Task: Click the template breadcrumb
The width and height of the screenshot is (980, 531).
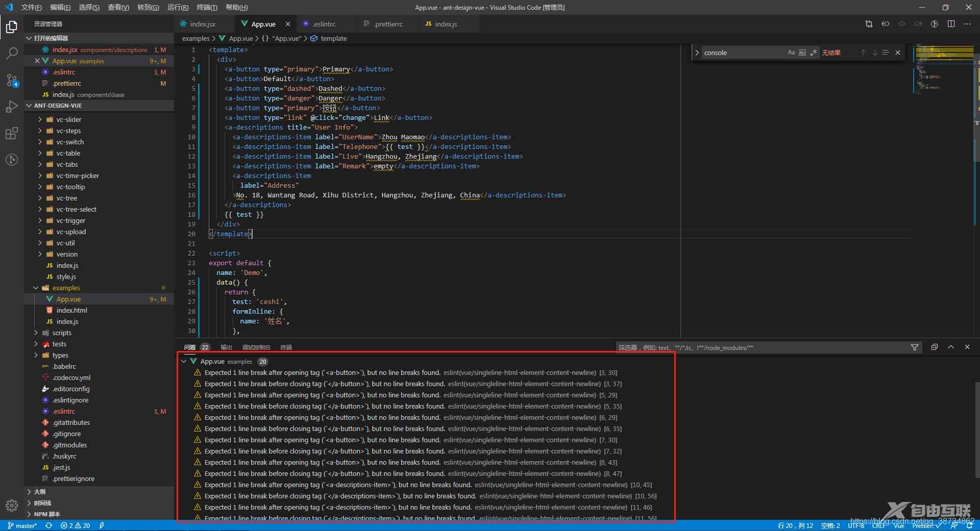Action: pyautogui.click(x=333, y=38)
